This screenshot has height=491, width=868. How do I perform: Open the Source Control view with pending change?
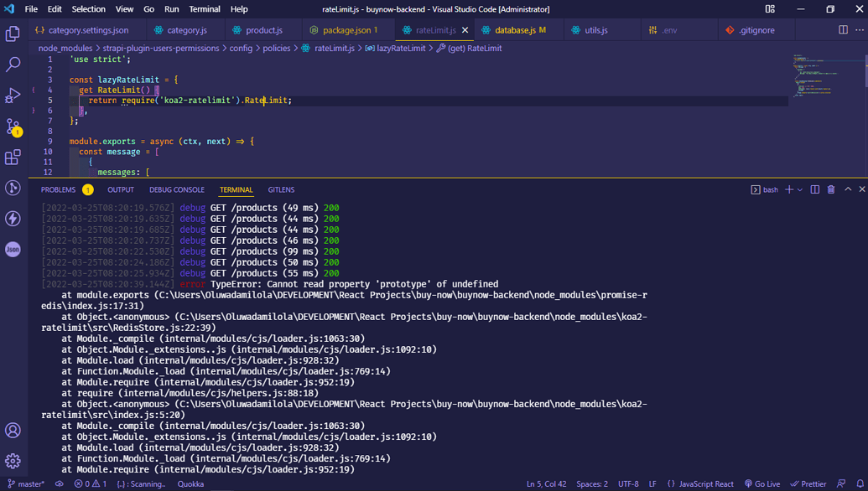point(12,127)
